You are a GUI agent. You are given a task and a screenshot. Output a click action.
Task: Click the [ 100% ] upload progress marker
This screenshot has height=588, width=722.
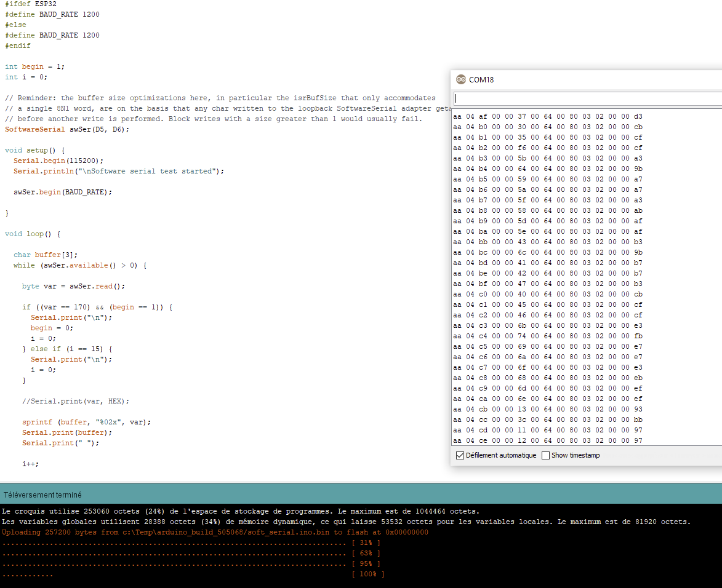click(x=368, y=574)
